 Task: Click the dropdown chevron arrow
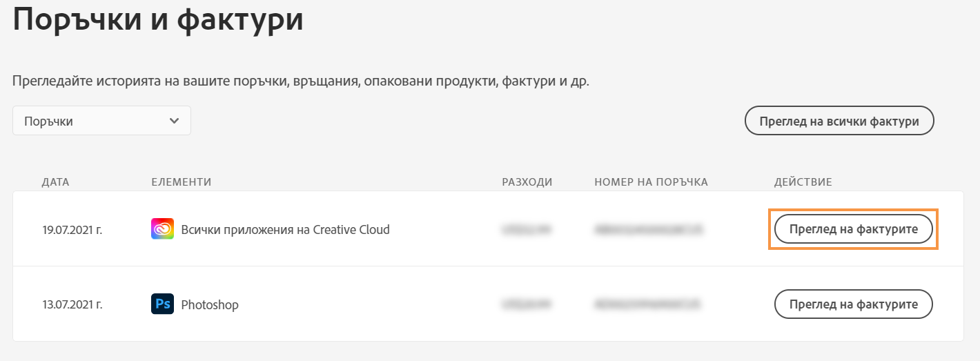point(174,121)
